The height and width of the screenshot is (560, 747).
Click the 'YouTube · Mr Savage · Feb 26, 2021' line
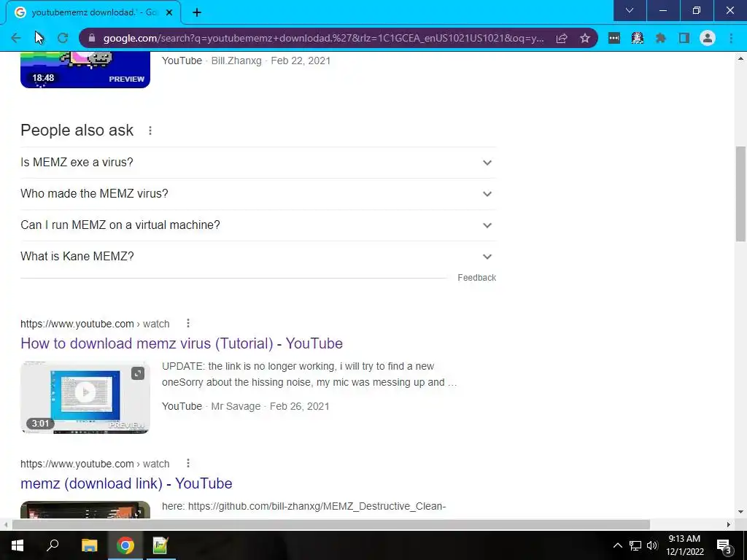(245, 406)
